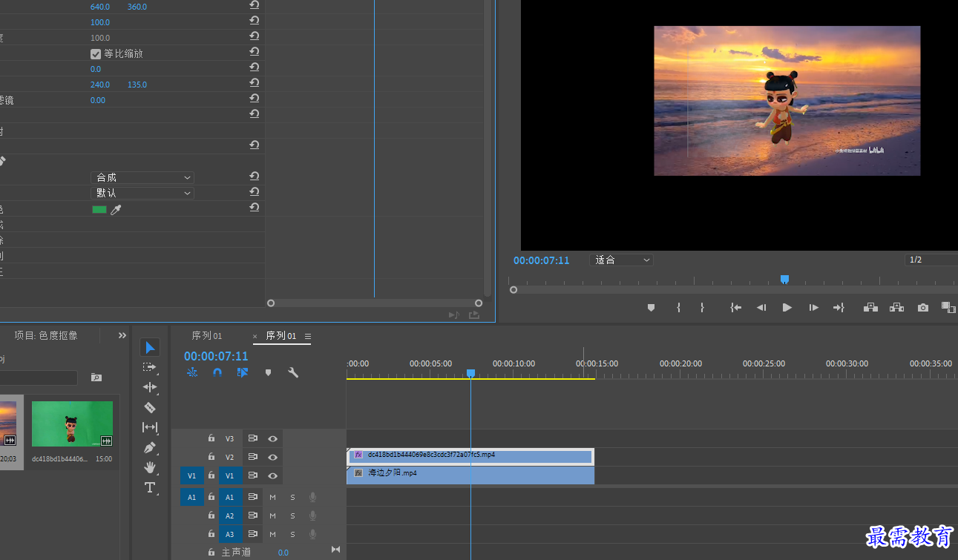Click the audio play icon below Effect Controls
Viewport: 958px width, 560px height.
click(454, 315)
